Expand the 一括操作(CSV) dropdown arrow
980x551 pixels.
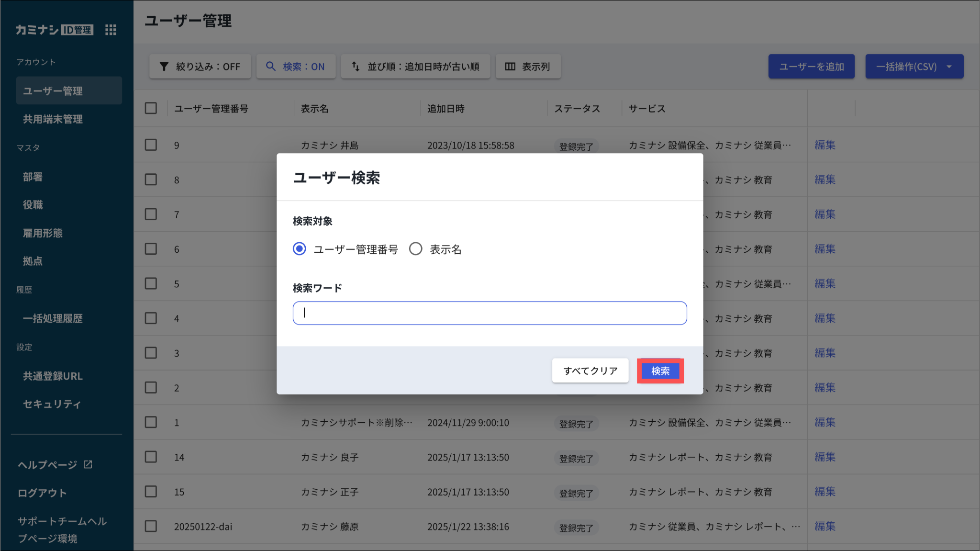click(x=949, y=67)
